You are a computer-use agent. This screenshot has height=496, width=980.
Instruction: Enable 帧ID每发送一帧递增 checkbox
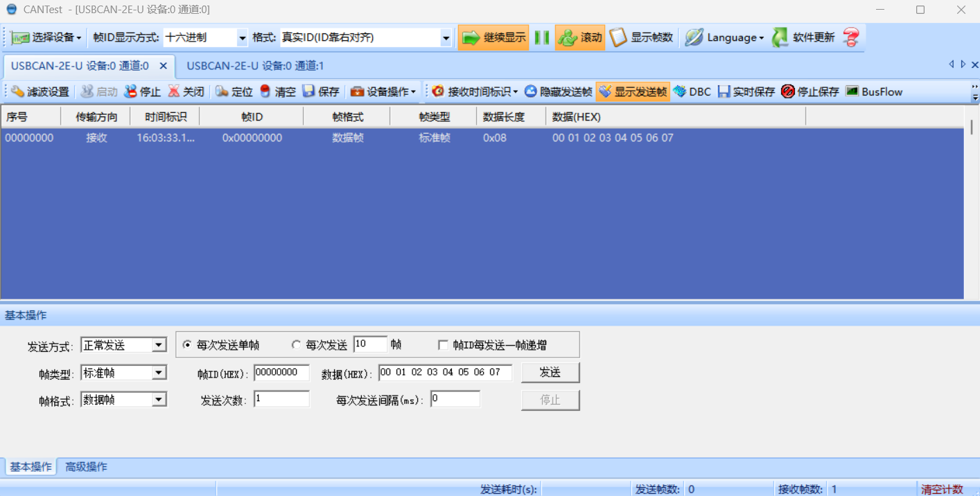coord(444,344)
